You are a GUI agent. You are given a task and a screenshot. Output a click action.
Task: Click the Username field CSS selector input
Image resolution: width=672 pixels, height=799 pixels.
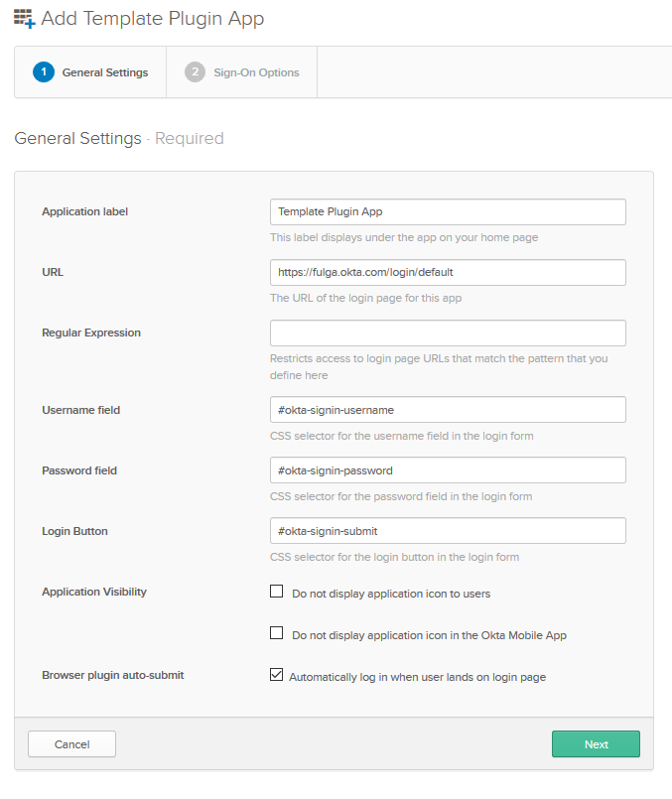pyautogui.click(x=448, y=410)
